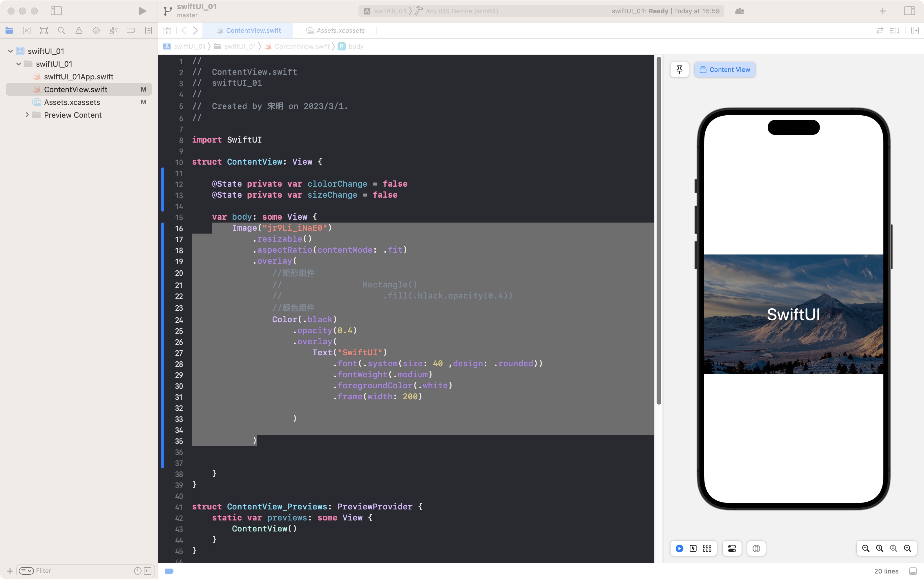The width and height of the screenshot is (924, 579).
Task: Adjust editor options menu
Action: coord(895,30)
